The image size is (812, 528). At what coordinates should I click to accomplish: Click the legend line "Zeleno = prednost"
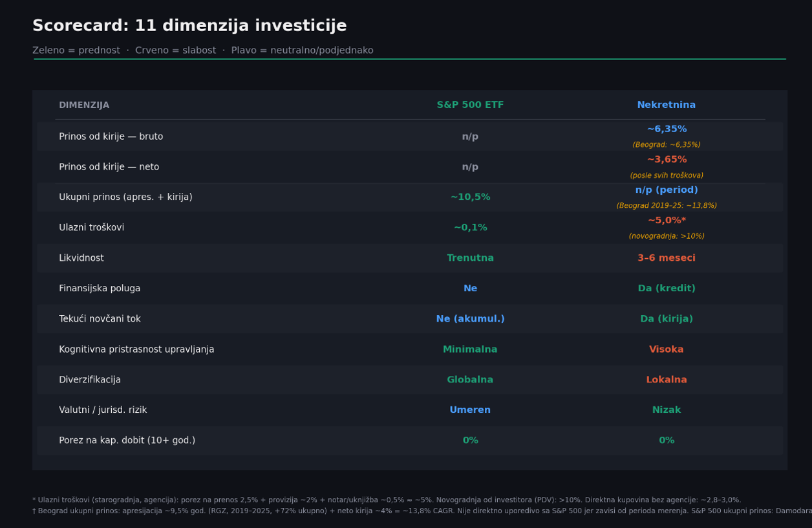click(x=76, y=50)
